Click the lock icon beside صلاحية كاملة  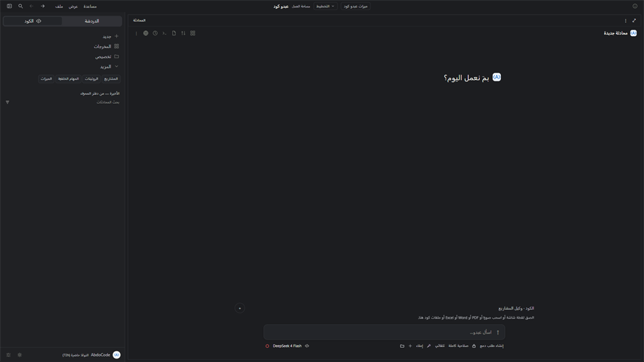[474, 346]
